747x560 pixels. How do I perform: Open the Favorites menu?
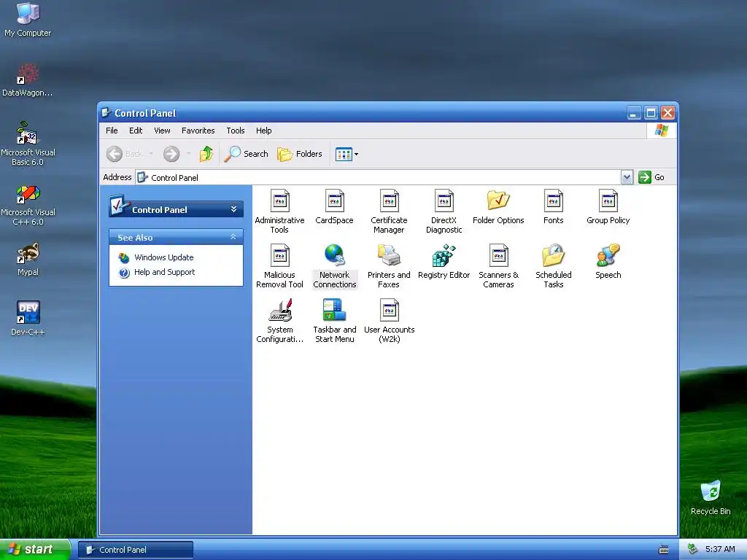[198, 131]
